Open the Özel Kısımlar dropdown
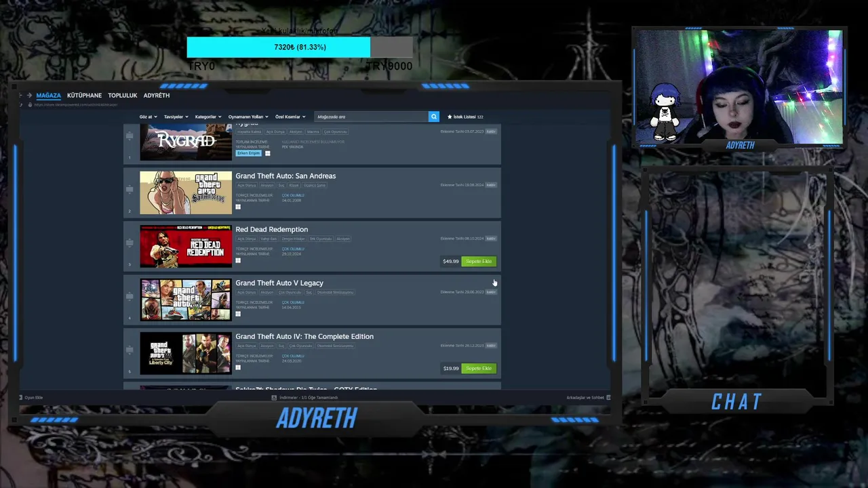The width and height of the screenshot is (868, 488). [x=290, y=117]
